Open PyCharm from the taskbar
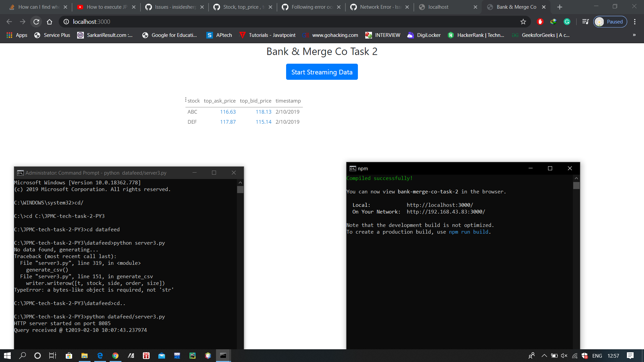The image size is (644, 362). (193, 356)
